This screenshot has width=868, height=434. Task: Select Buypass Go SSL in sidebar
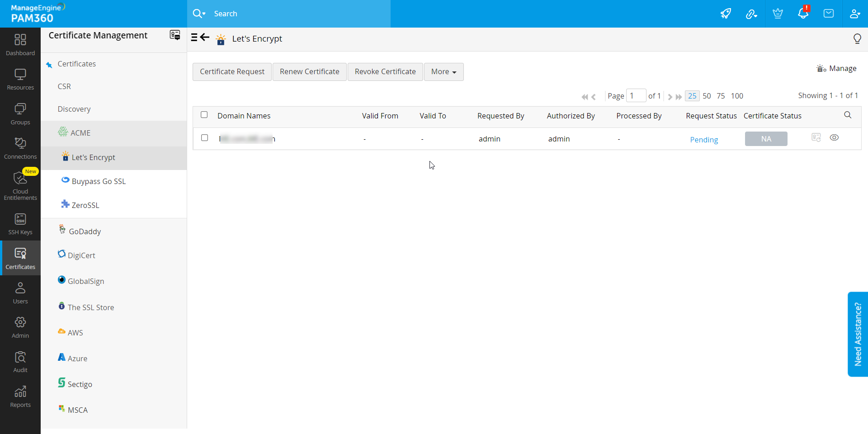click(99, 181)
